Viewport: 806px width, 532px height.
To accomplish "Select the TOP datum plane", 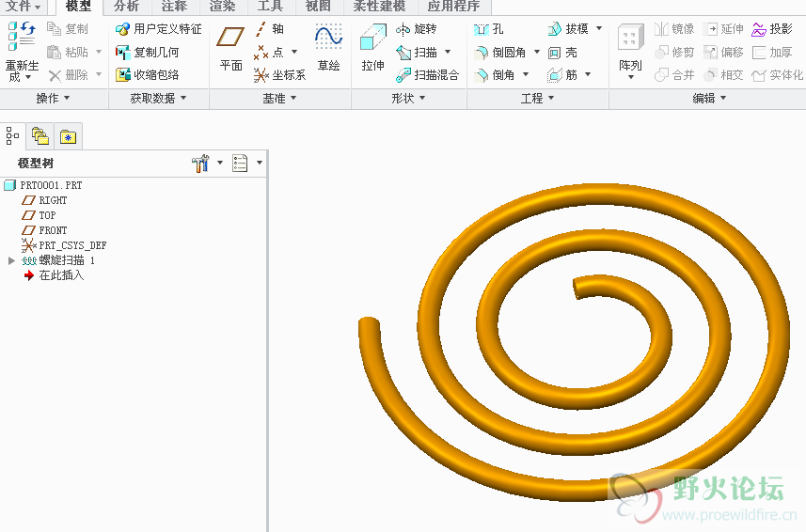I will click(x=47, y=215).
